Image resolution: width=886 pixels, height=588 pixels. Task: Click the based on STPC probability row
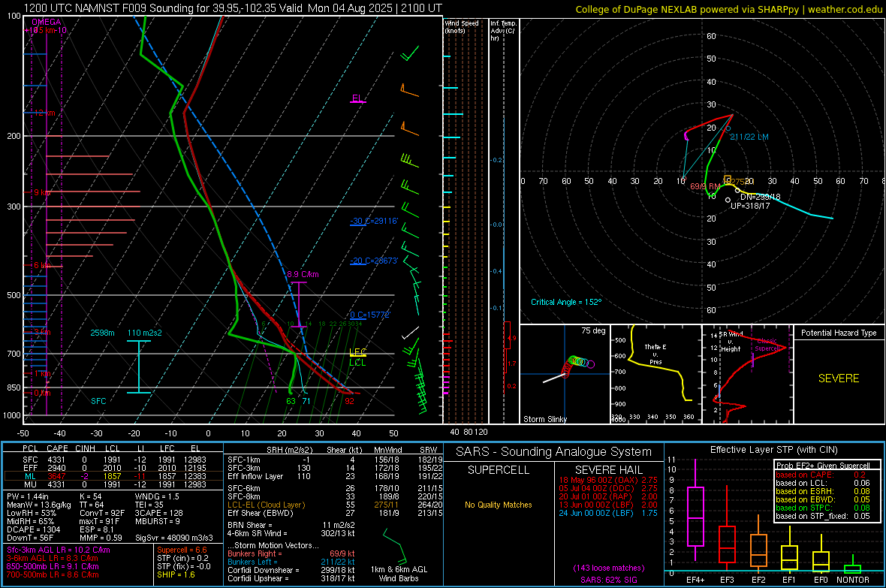821,508
